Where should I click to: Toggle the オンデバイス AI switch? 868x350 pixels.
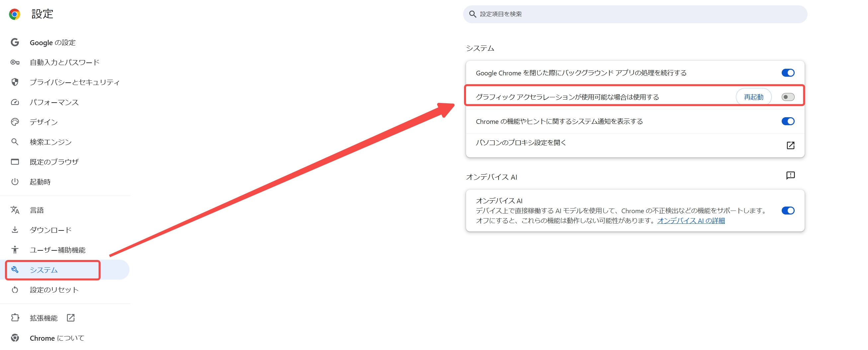coord(788,211)
